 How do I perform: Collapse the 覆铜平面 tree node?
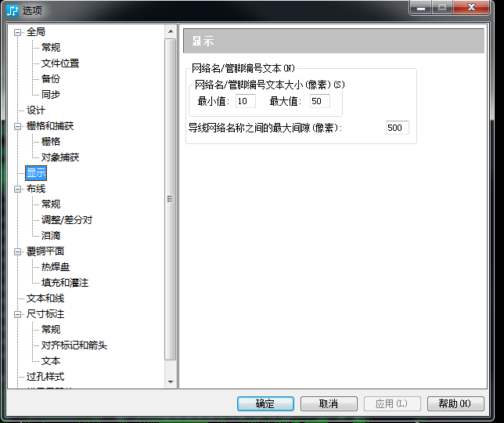[x=18, y=252]
